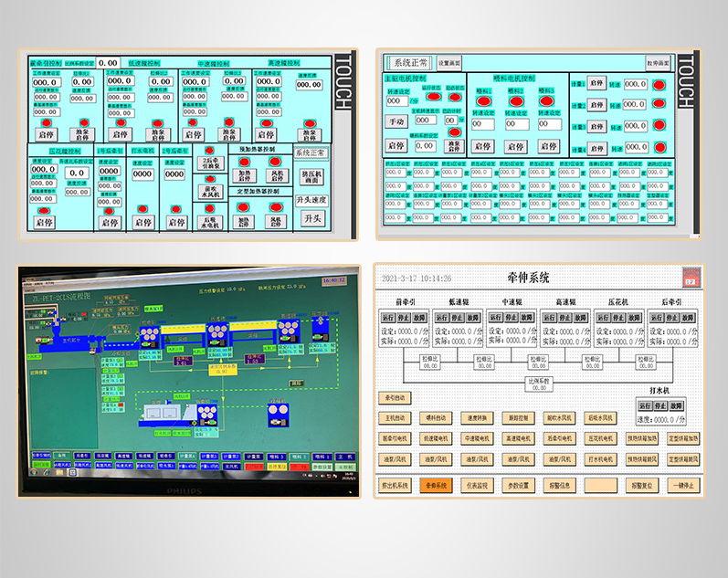The image size is (728, 578).
Task: Toggle 手动 mode for main drive motor
Action: pyautogui.click(x=396, y=121)
